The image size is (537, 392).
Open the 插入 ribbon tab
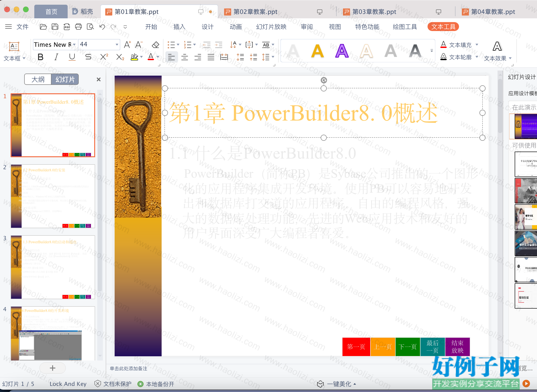[x=179, y=27]
